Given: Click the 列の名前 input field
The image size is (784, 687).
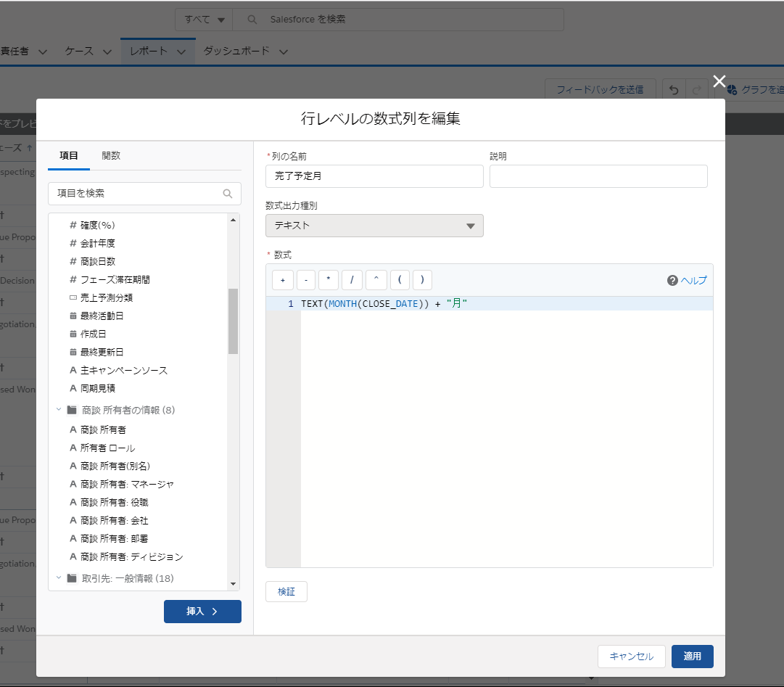Looking at the screenshot, I should [x=374, y=176].
